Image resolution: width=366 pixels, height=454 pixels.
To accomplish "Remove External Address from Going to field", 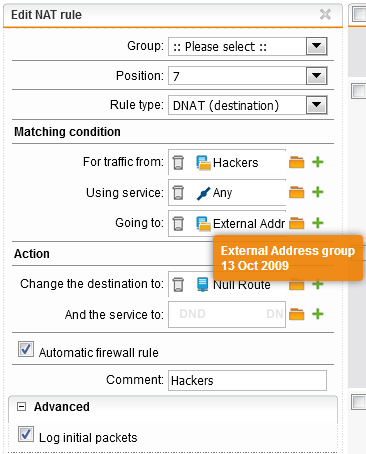I will pyautogui.click(x=178, y=223).
